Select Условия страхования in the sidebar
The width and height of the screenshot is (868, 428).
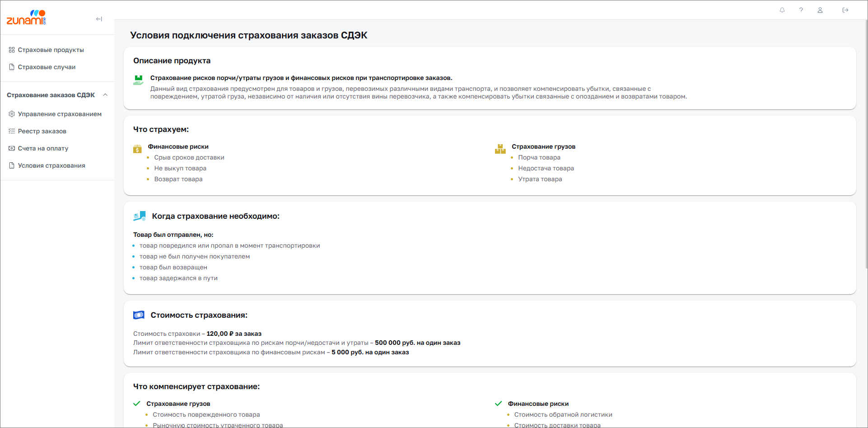coord(51,165)
